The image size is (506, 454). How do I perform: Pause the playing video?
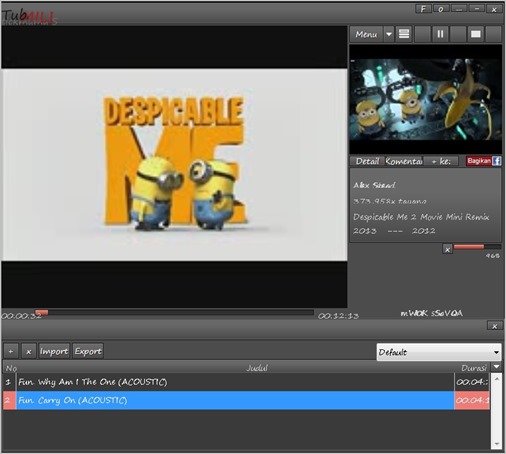[x=440, y=34]
